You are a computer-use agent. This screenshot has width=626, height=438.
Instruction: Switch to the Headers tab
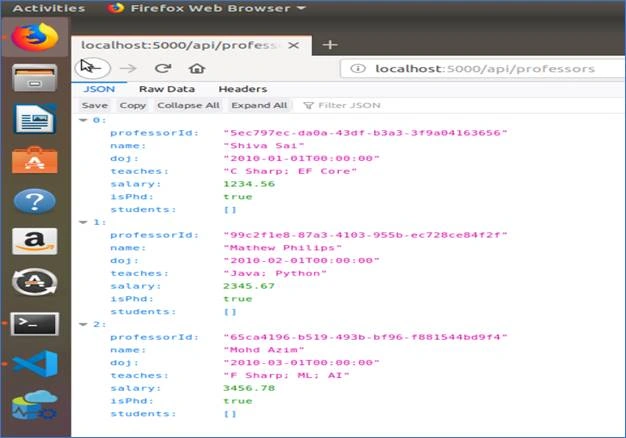point(243,89)
